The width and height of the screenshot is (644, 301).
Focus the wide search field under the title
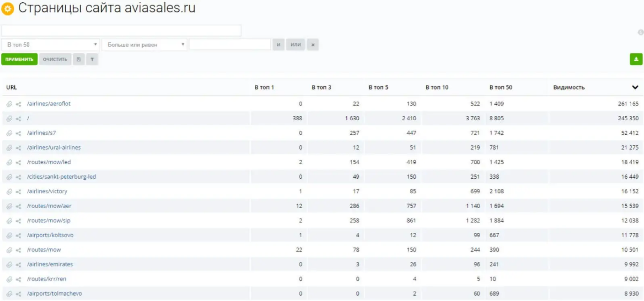pos(121,31)
